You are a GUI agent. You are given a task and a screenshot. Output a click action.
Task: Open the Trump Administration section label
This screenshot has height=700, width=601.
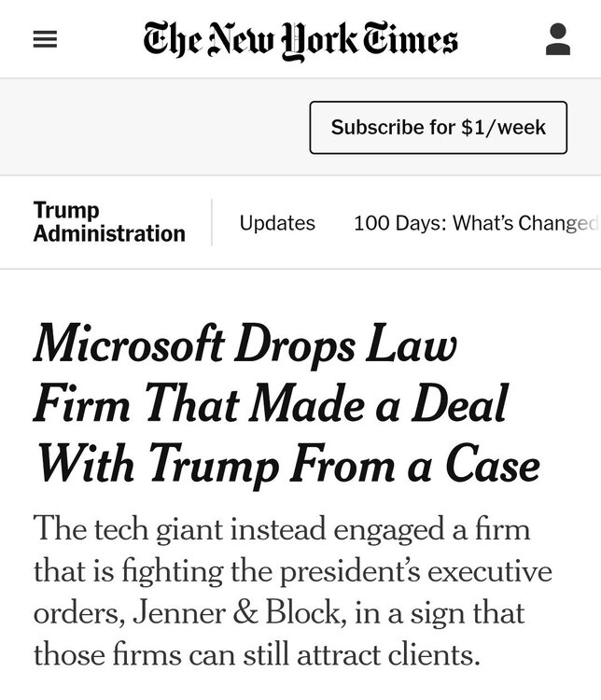[108, 222]
